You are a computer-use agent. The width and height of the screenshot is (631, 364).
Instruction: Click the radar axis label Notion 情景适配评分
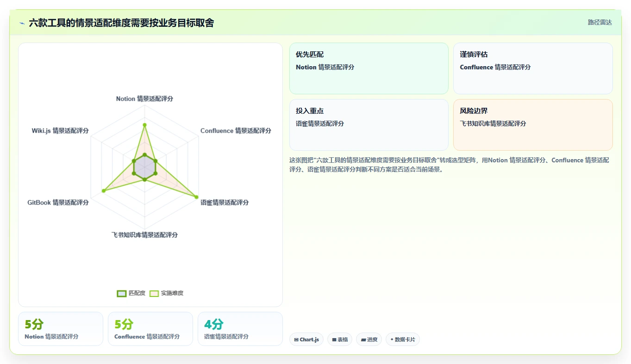pos(144,99)
